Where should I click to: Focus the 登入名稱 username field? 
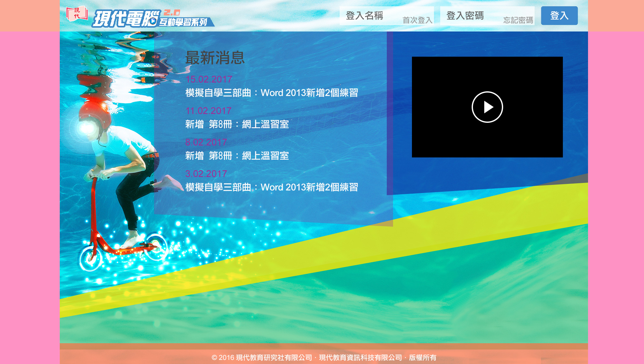pyautogui.click(x=371, y=15)
